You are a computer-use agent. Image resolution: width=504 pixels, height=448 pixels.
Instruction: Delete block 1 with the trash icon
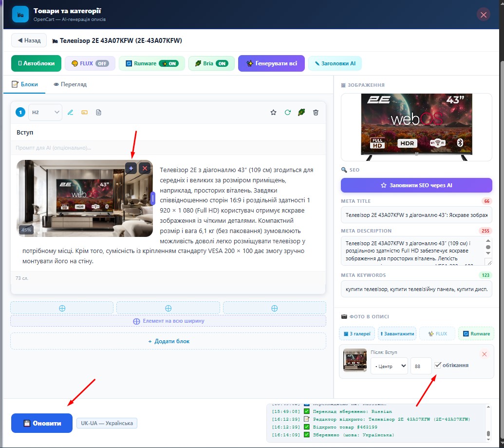click(x=316, y=112)
